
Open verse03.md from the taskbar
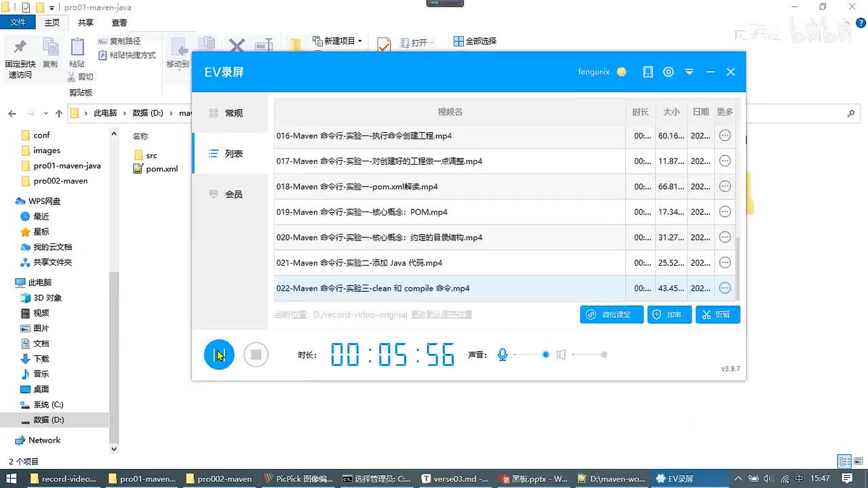[454, 479]
